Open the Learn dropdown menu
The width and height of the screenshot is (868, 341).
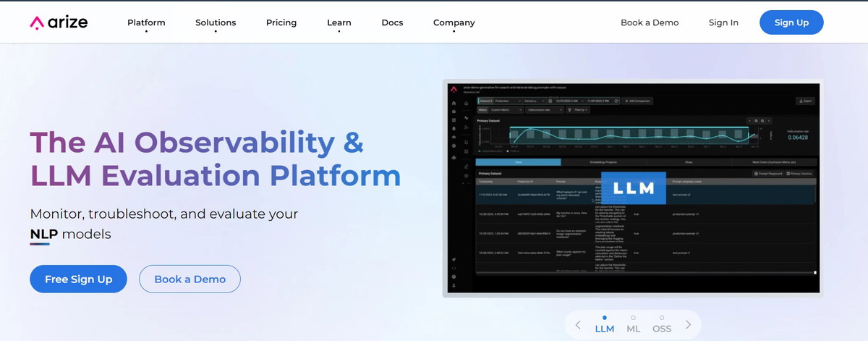[x=339, y=22]
